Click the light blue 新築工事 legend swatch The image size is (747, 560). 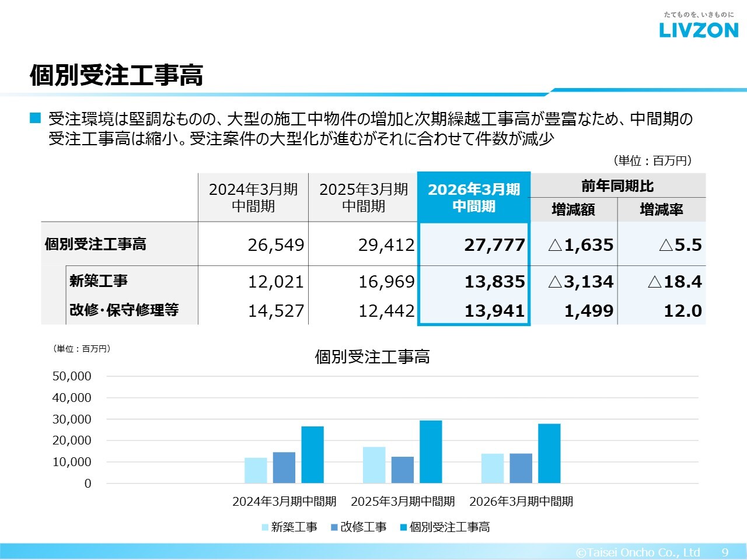(265, 527)
